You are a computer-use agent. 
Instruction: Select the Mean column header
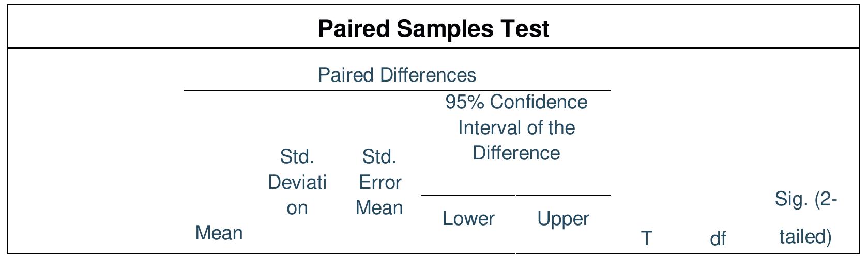(x=219, y=233)
